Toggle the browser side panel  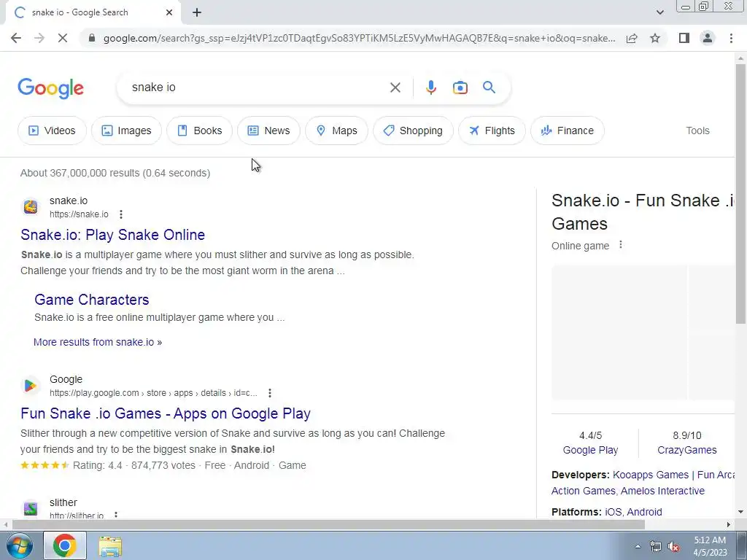pyautogui.click(x=684, y=38)
